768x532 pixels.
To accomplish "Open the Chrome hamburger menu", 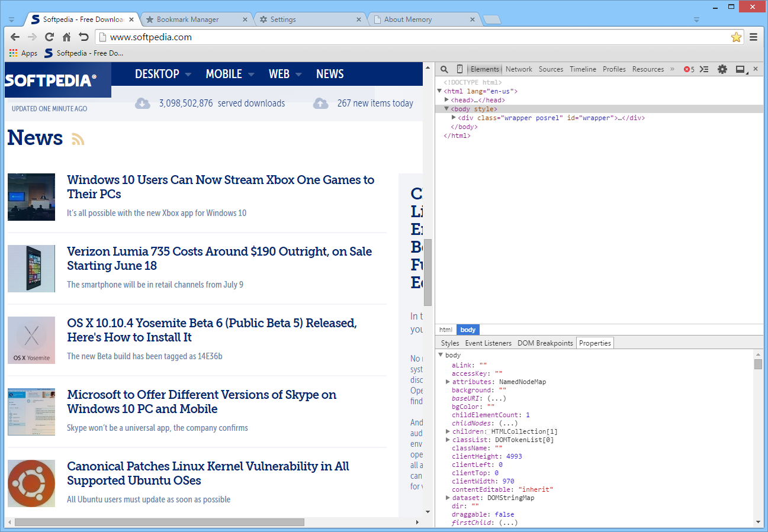I will click(x=754, y=37).
